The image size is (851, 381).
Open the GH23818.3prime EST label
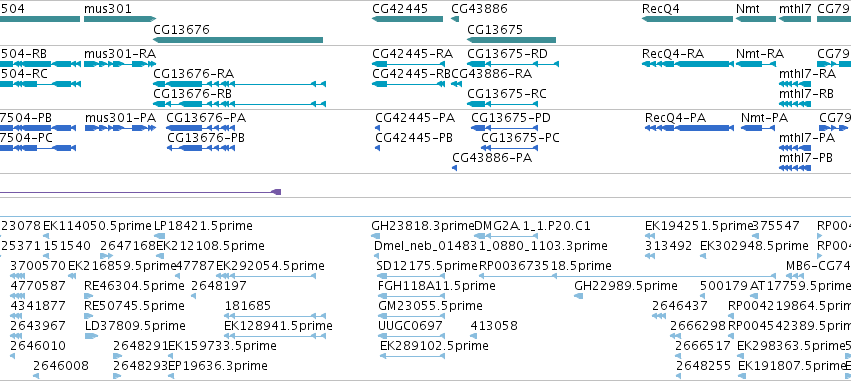pyautogui.click(x=423, y=226)
